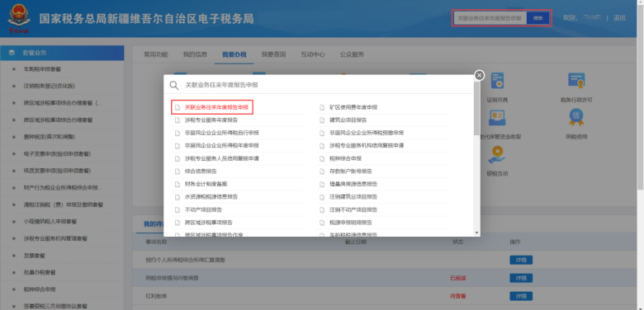The image size is (644, 310).
Task: Click the top search button
Action: point(538,18)
